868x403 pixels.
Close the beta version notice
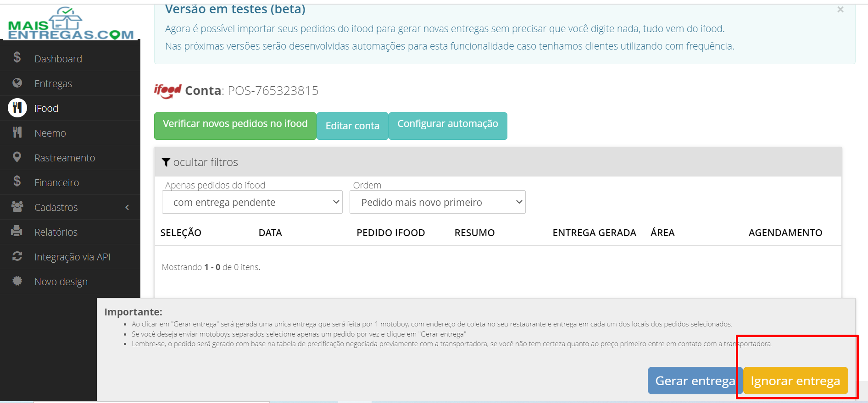tap(840, 10)
